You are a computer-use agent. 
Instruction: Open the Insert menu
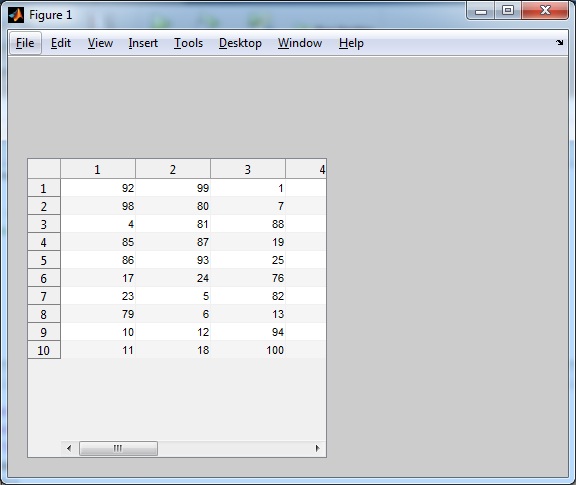click(143, 43)
